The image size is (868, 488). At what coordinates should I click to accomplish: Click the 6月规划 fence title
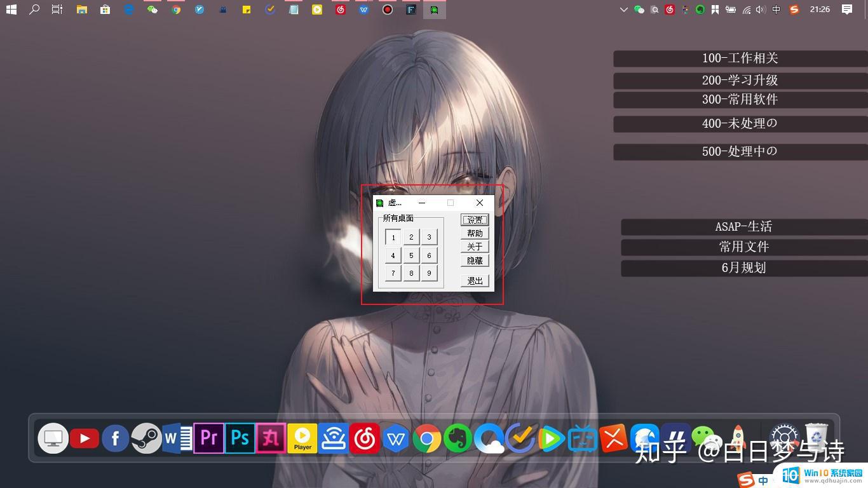[x=744, y=268]
